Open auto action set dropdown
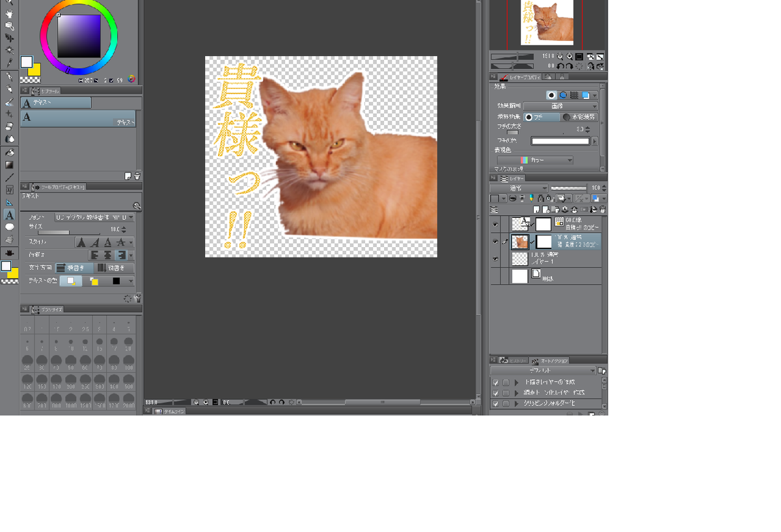Screen dimensions: 781x532 coord(543,371)
